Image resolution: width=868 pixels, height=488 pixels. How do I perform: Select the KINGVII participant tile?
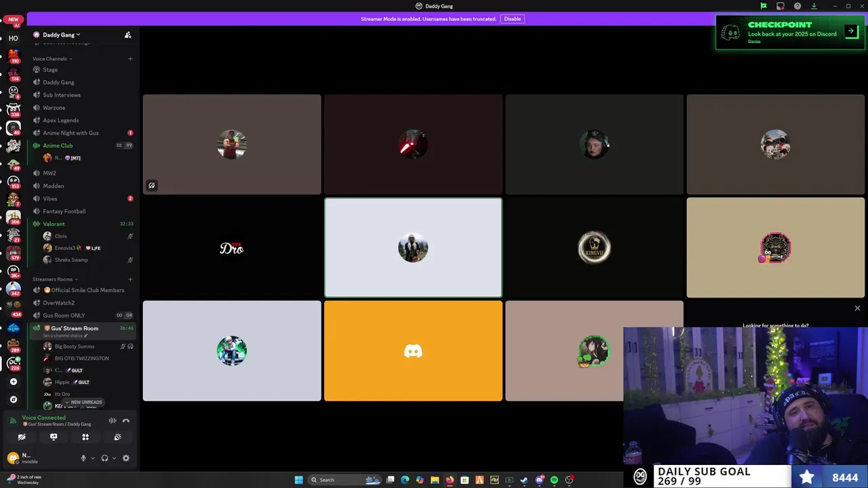click(594, 247)
